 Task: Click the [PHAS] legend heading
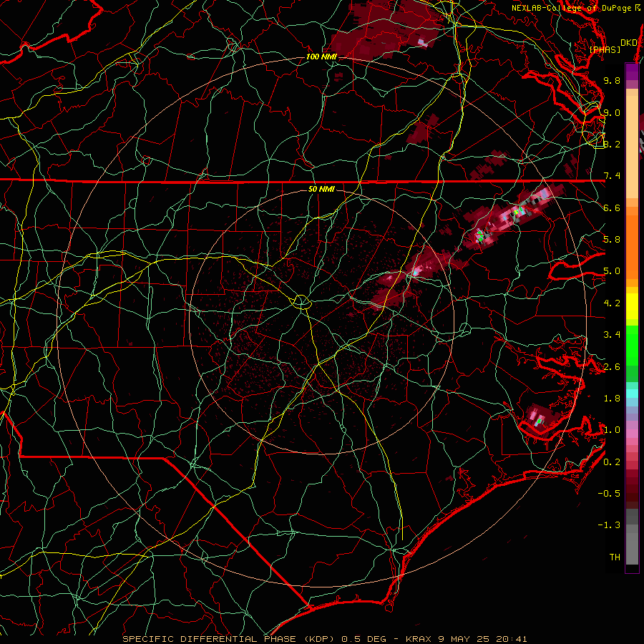click(x=605, y=49)
